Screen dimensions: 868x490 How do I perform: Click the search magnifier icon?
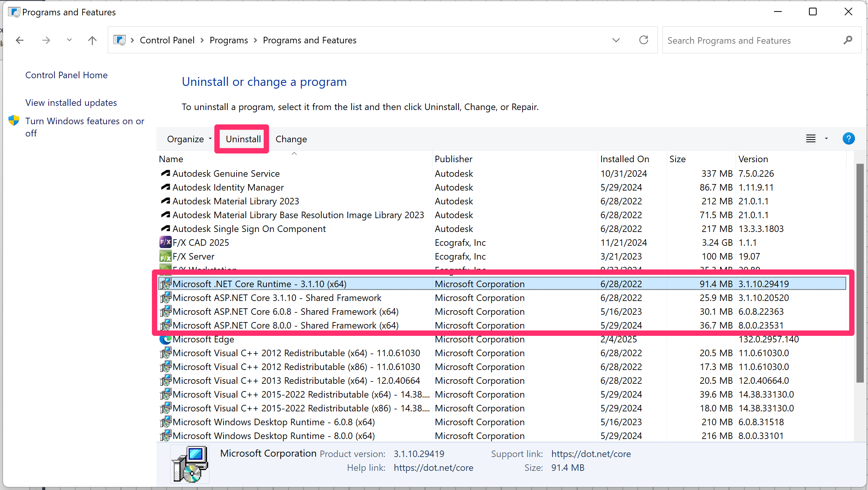pyautogui.click(x=848, y=40)
